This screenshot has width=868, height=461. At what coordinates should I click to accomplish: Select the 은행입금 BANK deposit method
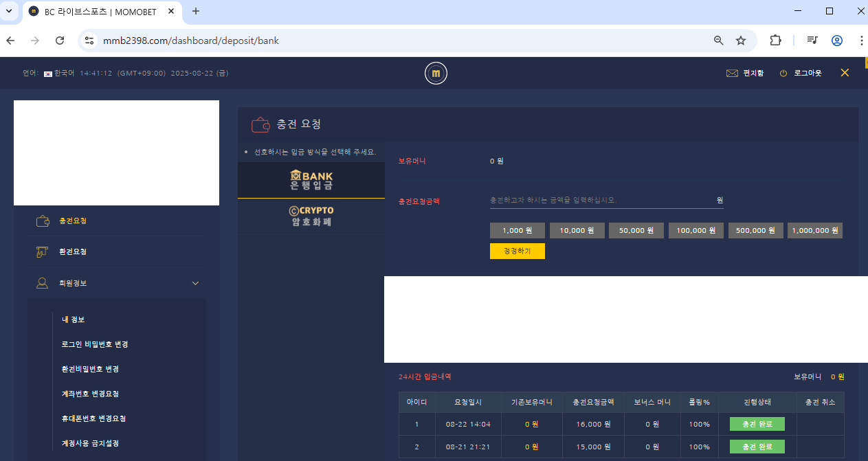311,180
